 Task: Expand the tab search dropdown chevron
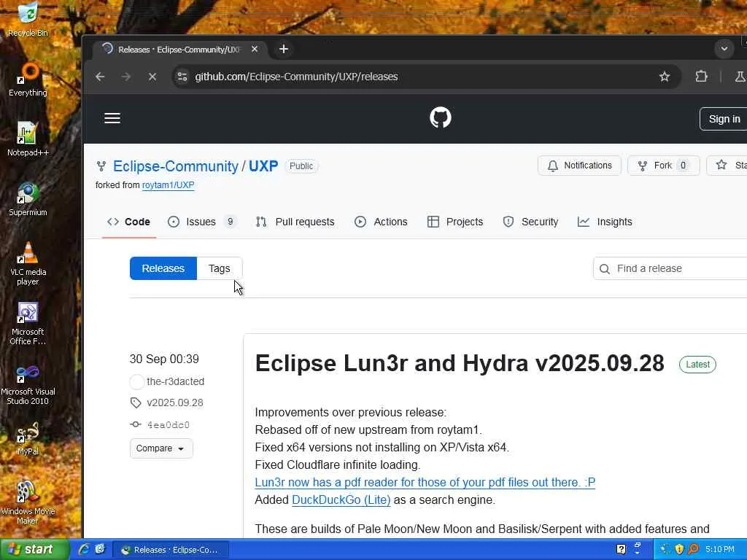click(x=724, y=49)
